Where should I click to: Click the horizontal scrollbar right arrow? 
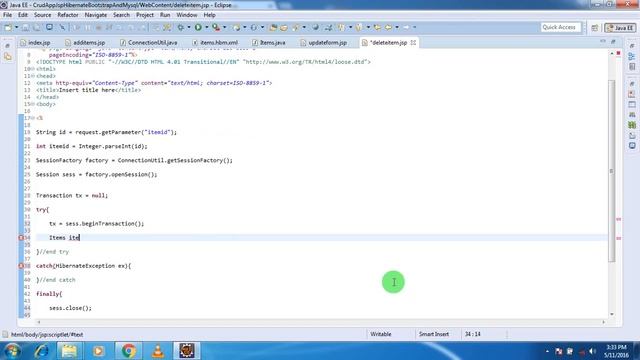pyautogui.click(x=603, y=322)
